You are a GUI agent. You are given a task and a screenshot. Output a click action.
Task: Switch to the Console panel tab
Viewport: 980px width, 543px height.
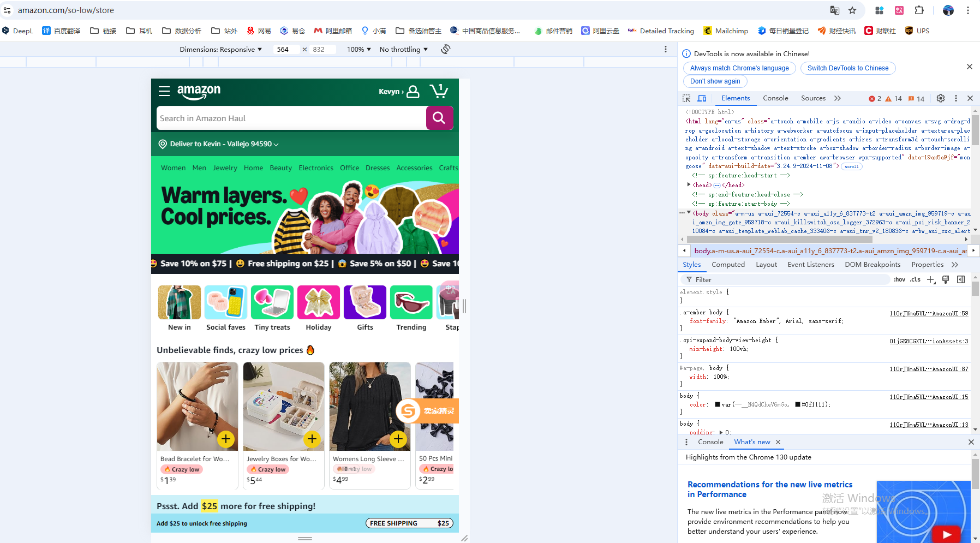pyautogui.click(x=775, y=98)
